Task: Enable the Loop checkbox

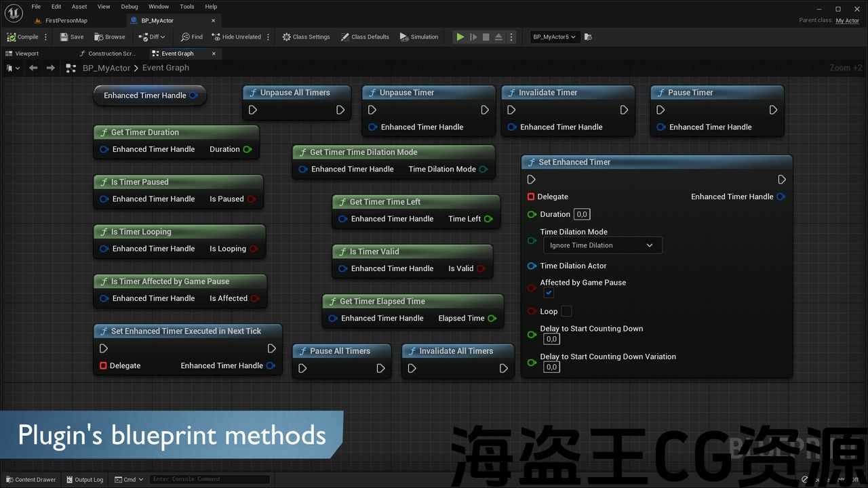Action: [566, 311]
